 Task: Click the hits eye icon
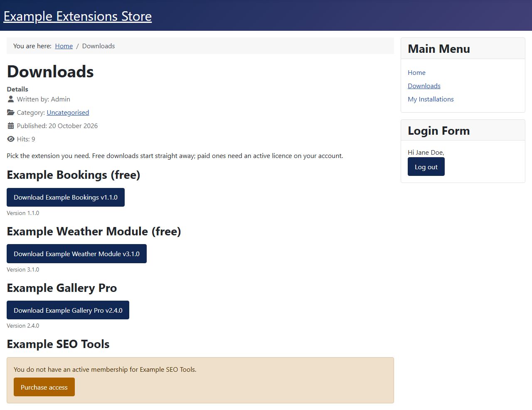[11, 139]
